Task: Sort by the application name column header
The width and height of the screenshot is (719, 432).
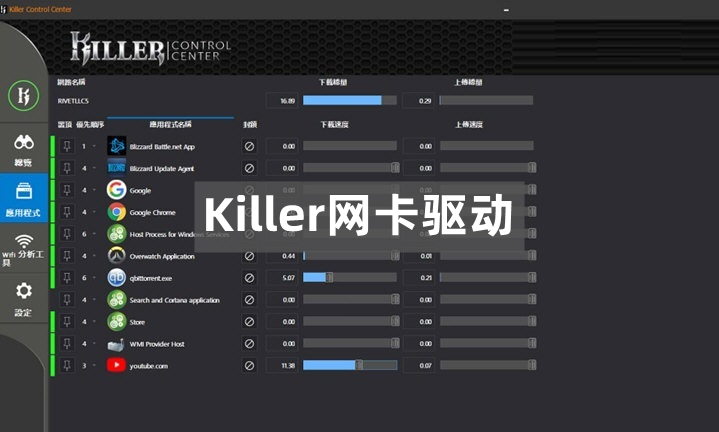Action: point(170,125)
